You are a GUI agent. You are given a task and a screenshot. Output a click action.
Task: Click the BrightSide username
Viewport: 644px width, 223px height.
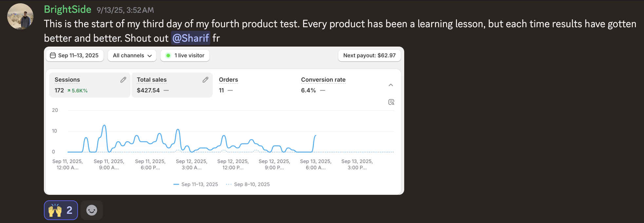[67, 10]
